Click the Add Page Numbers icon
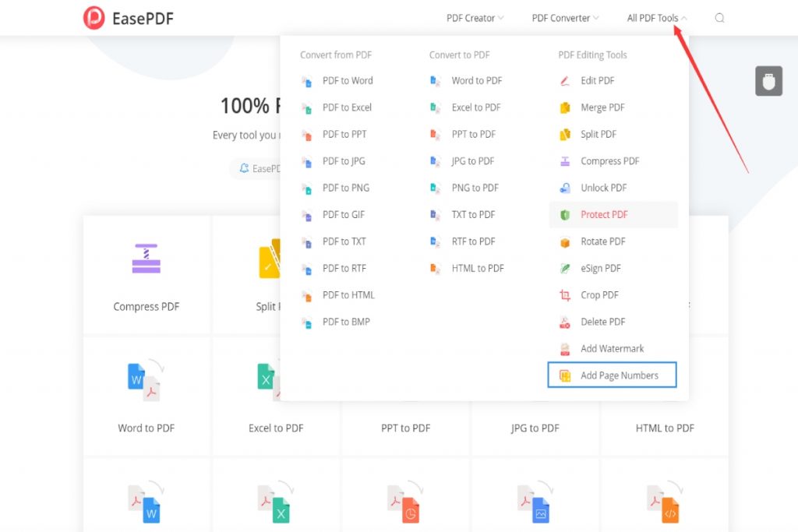 click(565, 375)
